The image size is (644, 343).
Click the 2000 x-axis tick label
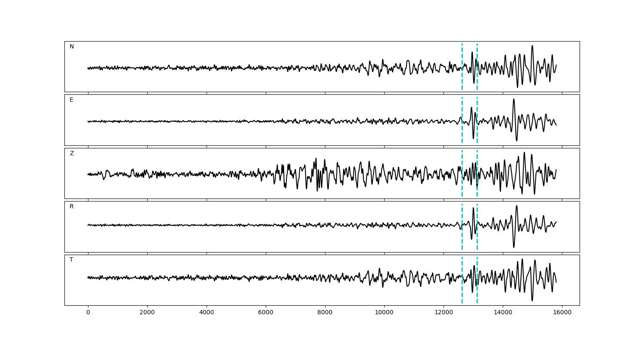click(x=147, y=313)
